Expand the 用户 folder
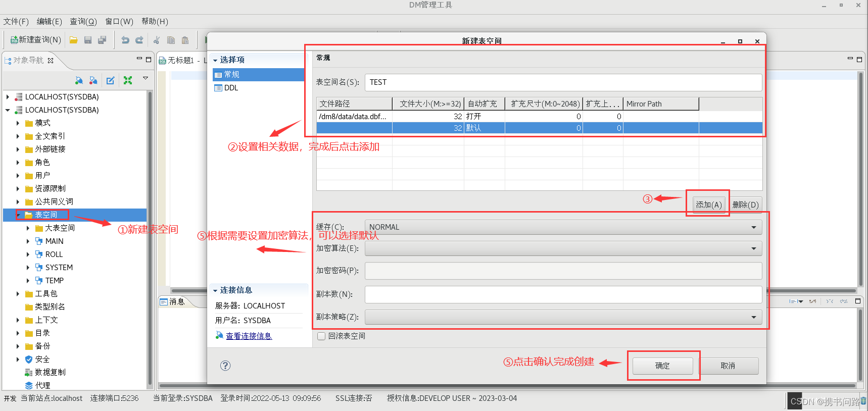Viewport: 868px width, 411px height. (x=18, y=176)
